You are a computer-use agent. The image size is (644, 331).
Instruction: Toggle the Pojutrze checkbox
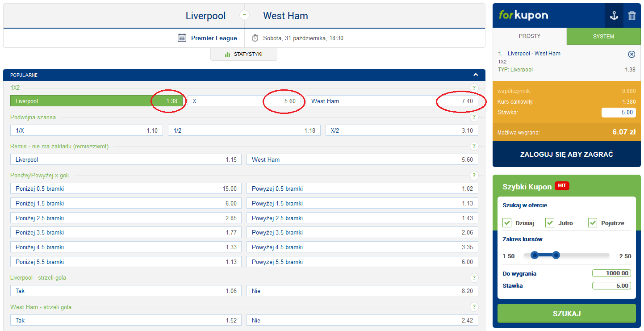coord(593,222)
